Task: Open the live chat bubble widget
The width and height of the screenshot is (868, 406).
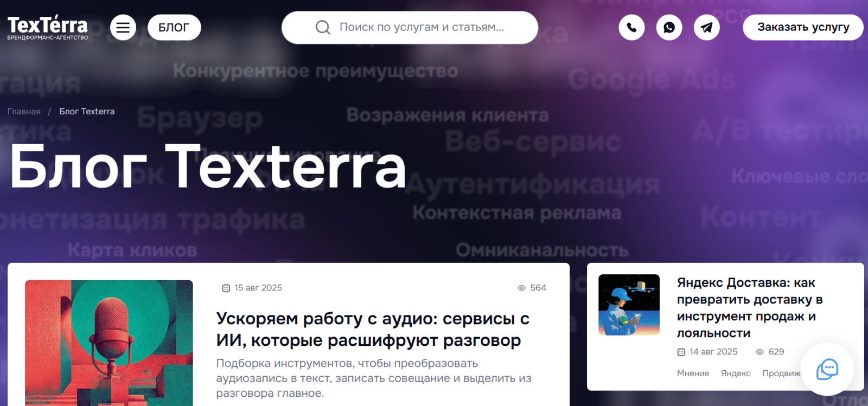Action: pos(827,369)
